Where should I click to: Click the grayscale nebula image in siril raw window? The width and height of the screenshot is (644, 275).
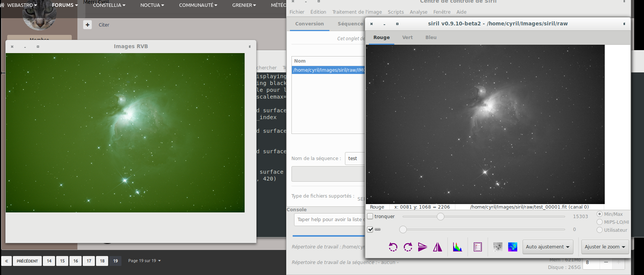(x=485, y=124)
